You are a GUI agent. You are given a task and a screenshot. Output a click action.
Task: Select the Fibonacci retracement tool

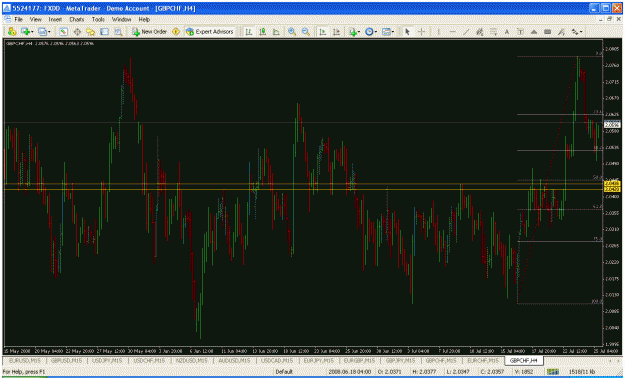493,32
